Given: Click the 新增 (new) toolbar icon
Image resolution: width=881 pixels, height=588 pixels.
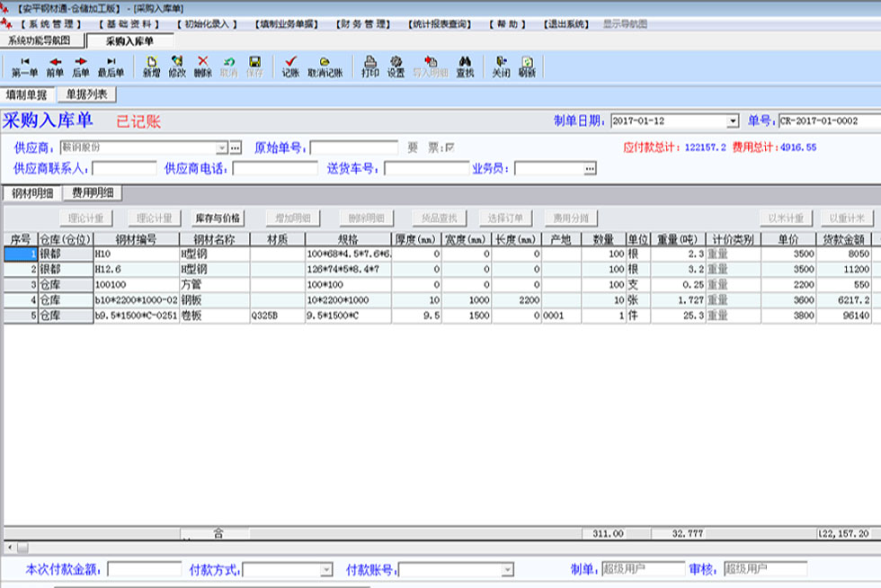Looking at the screenshot, I should [x=152, y=67].
